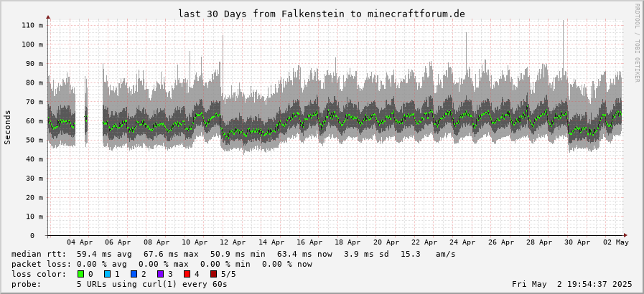
Task: Click the '10 m' y-axis value
Action: tap(34, 217)
